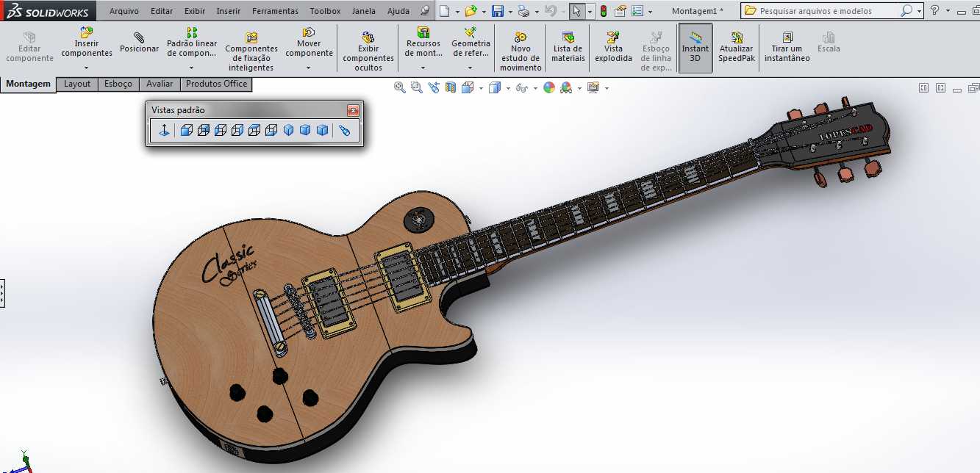Click View Orientation telescope icon in Vistas padrão
980x473 pixels.
point(344,130)
